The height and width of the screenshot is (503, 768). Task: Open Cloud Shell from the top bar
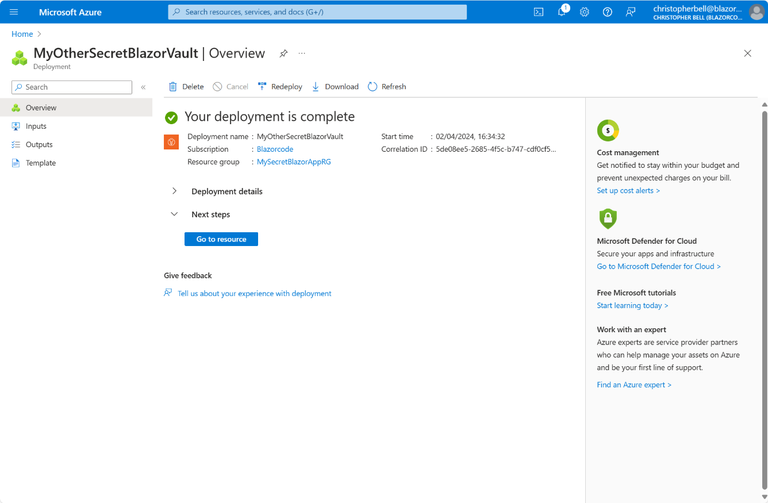(538, 12)
